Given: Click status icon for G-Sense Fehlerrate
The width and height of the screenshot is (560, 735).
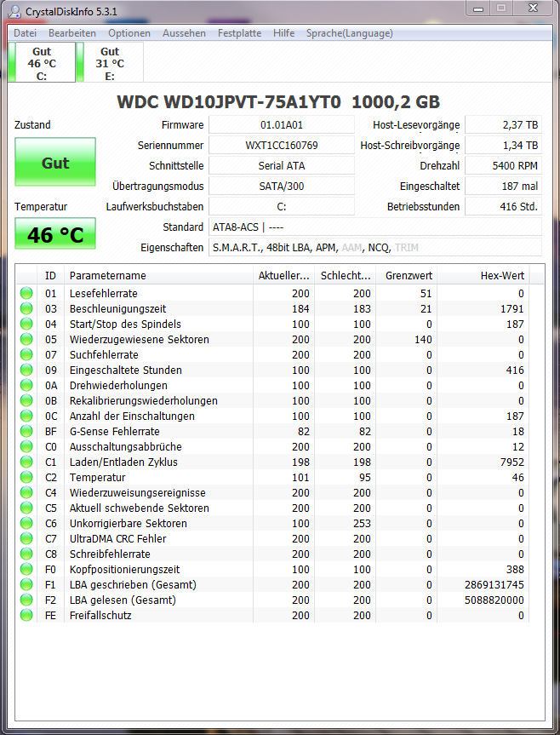Looking at the screenshot, I should (26, 431).
